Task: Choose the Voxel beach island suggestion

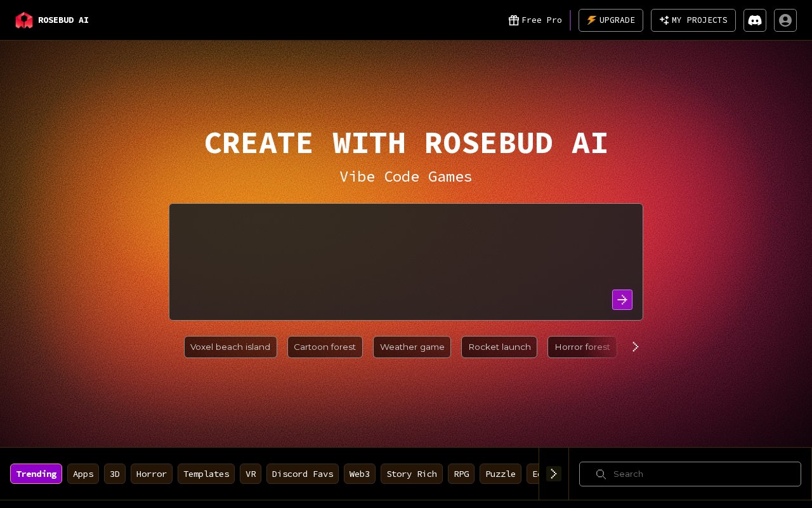Action: point(230,347)
